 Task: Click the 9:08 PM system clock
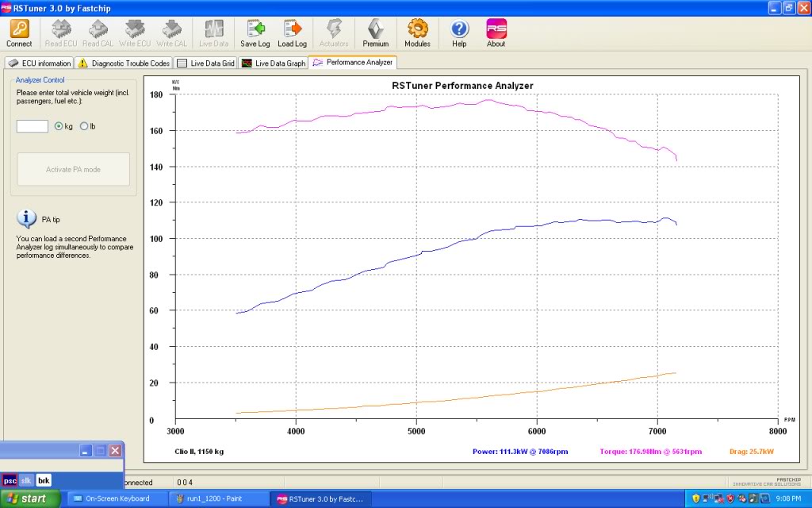pos(789,498)
